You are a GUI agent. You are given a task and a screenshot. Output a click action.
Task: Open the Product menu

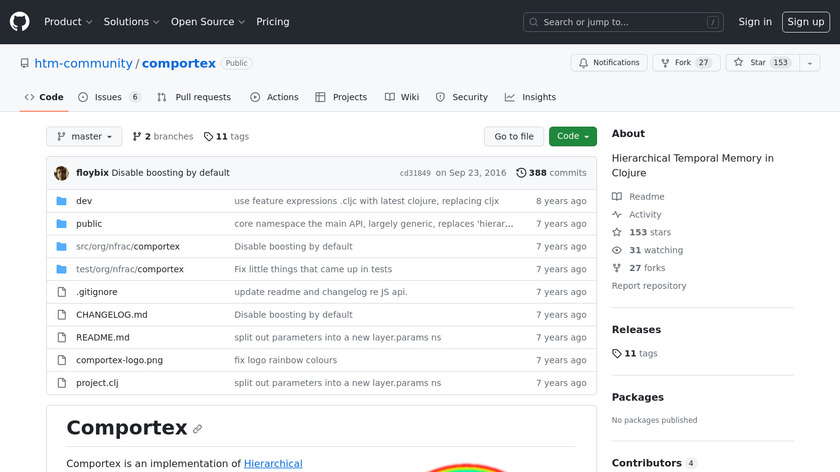coord(68,22)
